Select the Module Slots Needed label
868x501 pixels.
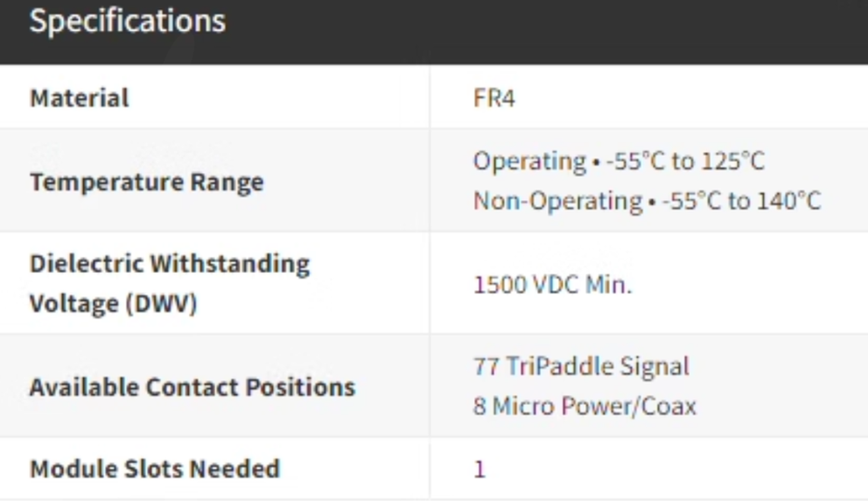click(155, 468)
